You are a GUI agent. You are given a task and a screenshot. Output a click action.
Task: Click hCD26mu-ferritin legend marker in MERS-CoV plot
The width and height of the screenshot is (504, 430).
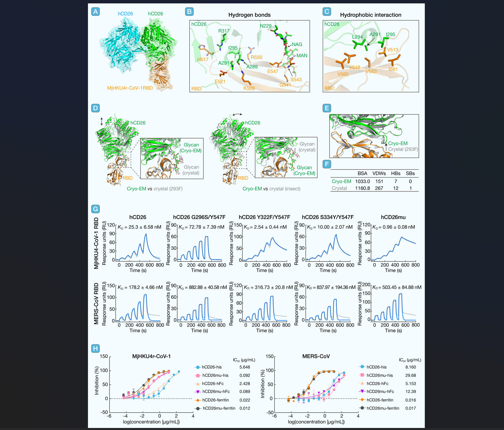pyautogui.click(x=362, y=408)
